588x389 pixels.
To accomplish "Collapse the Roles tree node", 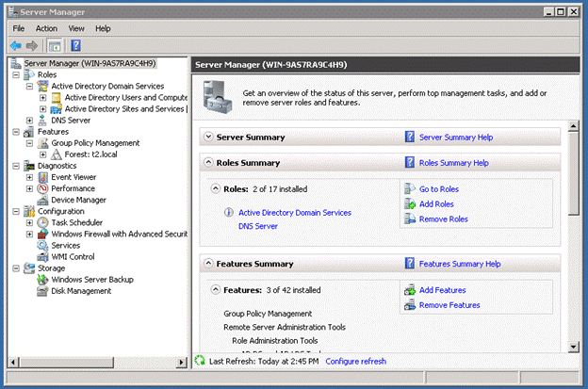I will [16, 75].
